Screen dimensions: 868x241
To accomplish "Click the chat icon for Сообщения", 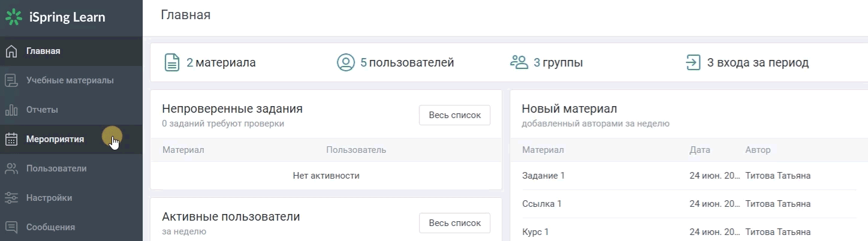I will tap(11, 227).
